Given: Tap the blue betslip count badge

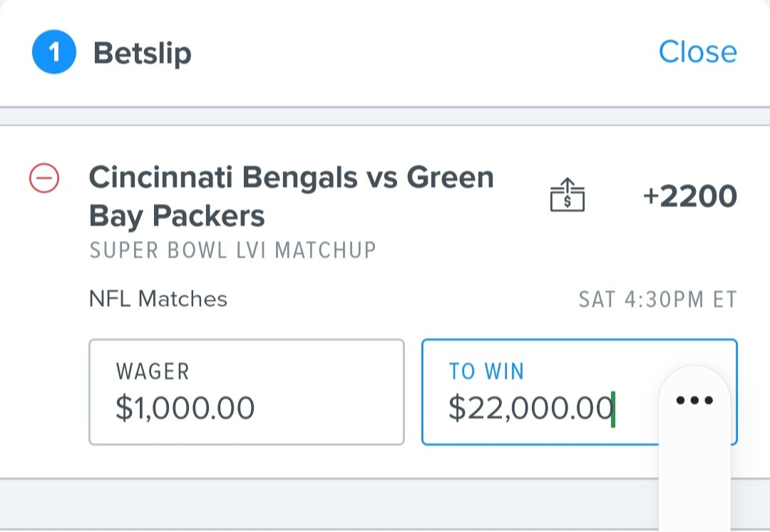Looking at the screenshot, I should [54, 52].
